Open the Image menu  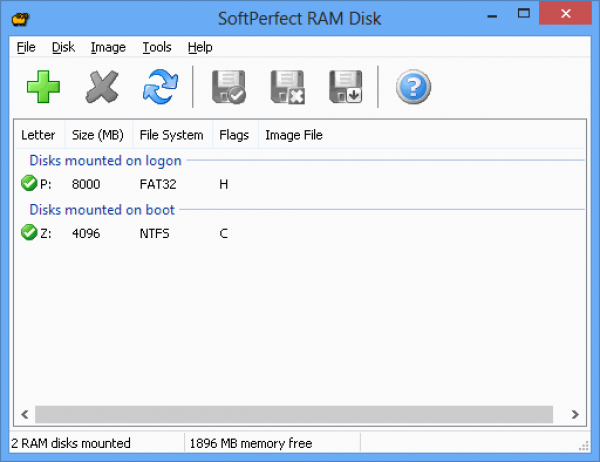108,47
